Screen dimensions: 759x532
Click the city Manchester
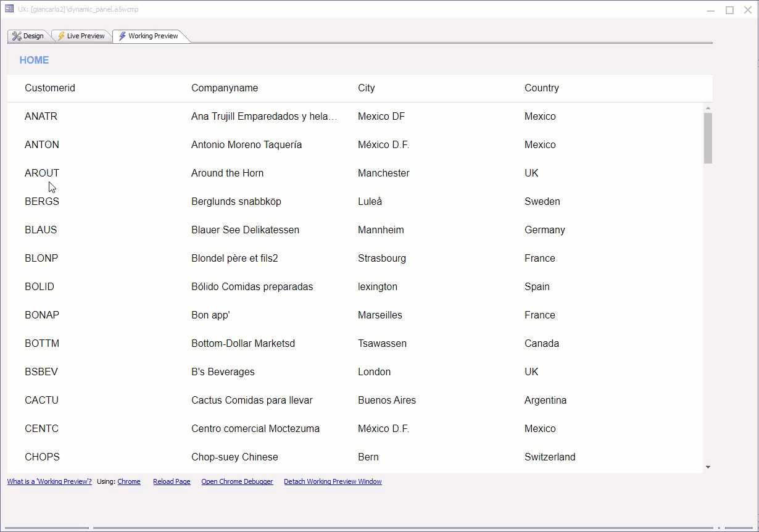click(384, 173)
